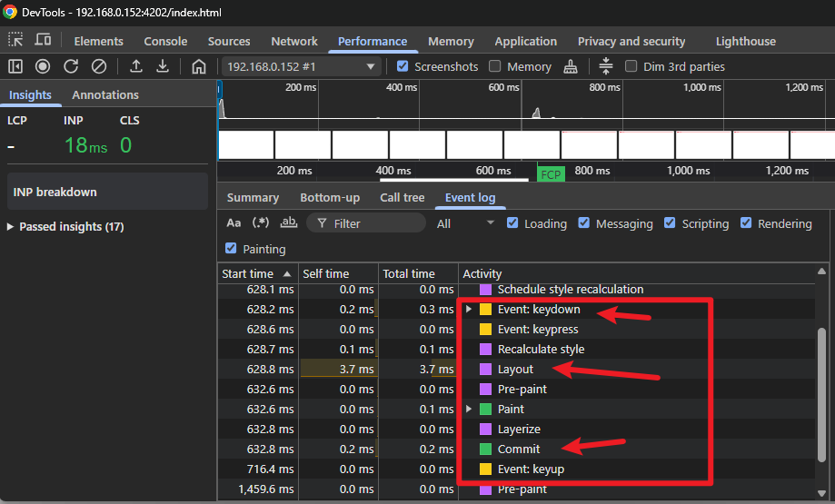The image size is (835, 504).
Task: Select the Layerize activity row
Action: 516,429
